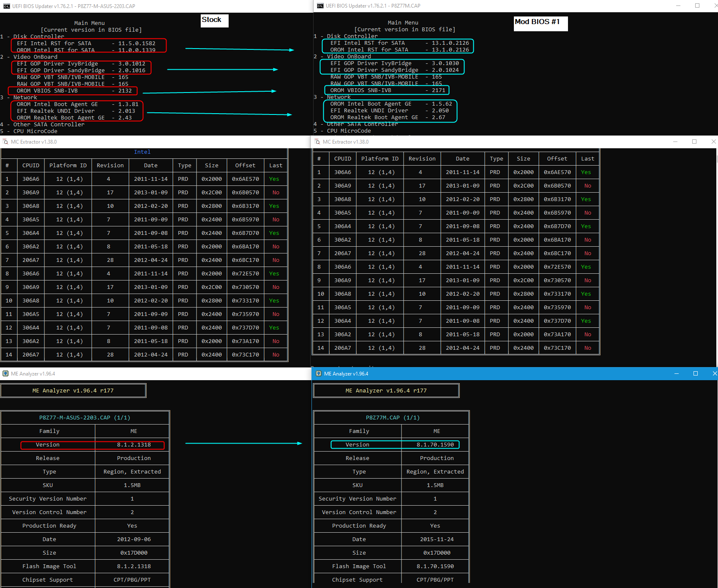The height and width of the screenshot is (588, 718).
Task: Click the 'EFI GOP Driver SandyBridge' version 2.0.1024
Action: click(x=445, y=70)
